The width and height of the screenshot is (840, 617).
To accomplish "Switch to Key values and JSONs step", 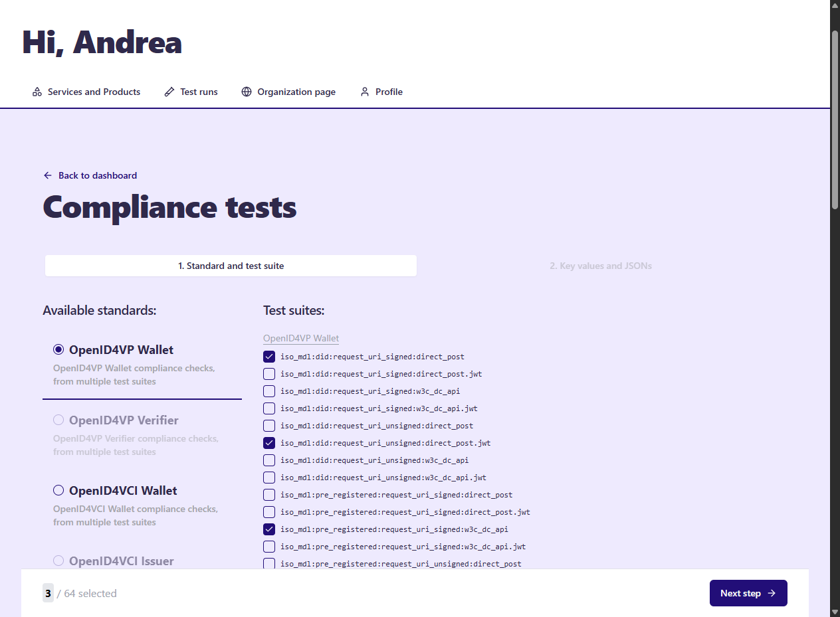I will click(x=601, y=266).
